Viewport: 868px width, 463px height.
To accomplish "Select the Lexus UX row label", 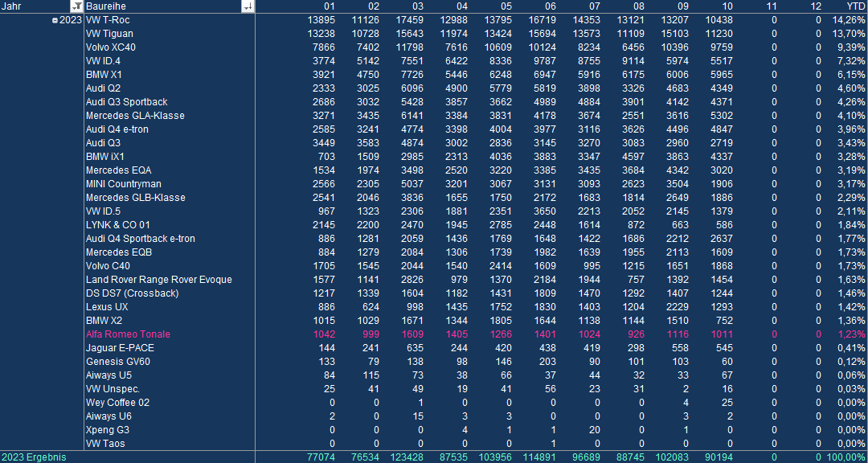I will point(108,307).
